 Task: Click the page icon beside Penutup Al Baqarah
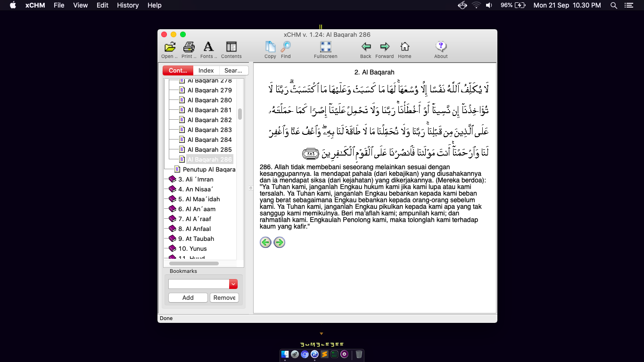coord(177,169)
